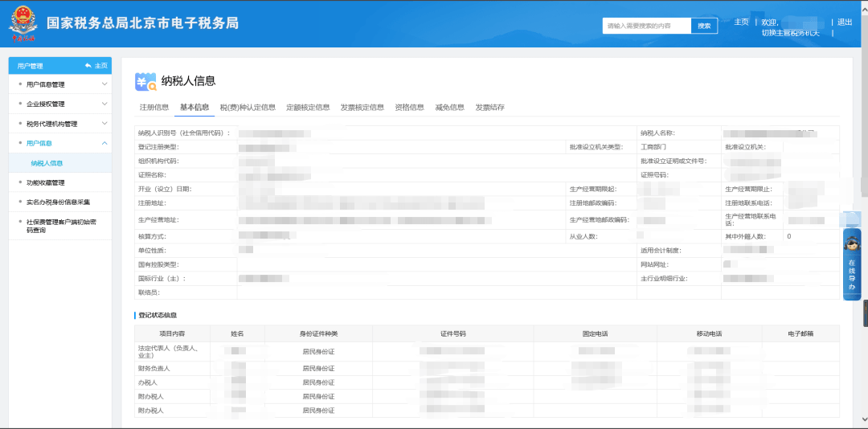Switch to the 税(费)种认定信息 tab
Screen dimensions: 868x429
248,108
